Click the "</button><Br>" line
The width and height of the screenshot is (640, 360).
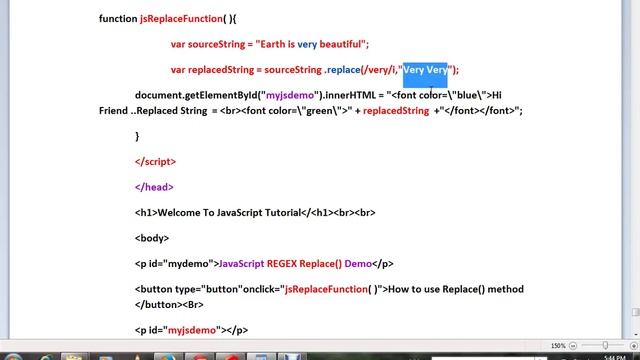pyautogui.click(x=169, y=304)
